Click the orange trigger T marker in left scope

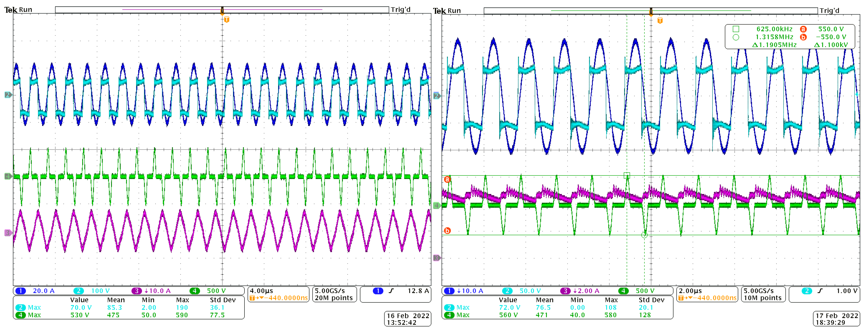click(227, 20)
